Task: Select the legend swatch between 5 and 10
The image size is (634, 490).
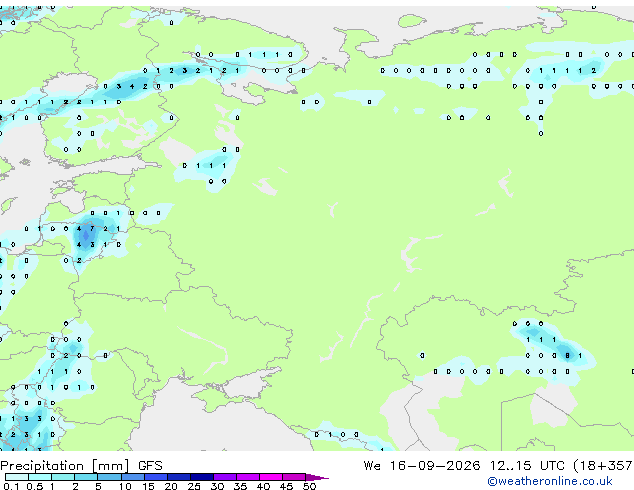Action: tap(109, 477)
